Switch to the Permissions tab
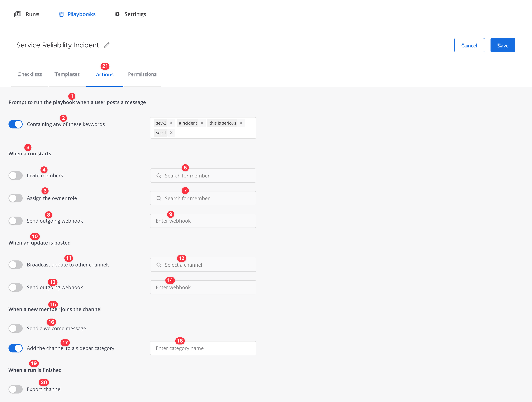 (142, 74)
